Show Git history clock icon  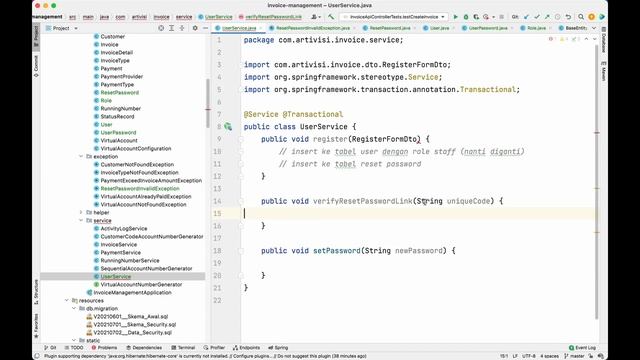pyautogui.click(x=558, y=17)
